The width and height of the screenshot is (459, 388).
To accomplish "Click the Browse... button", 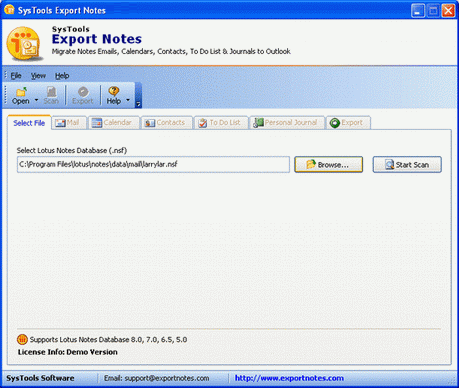I will 328,165.
